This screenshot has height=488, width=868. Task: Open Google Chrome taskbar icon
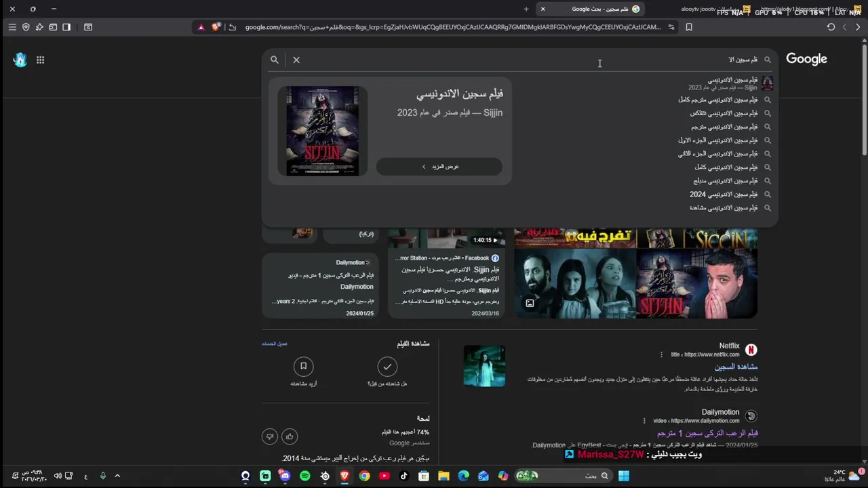364,476
